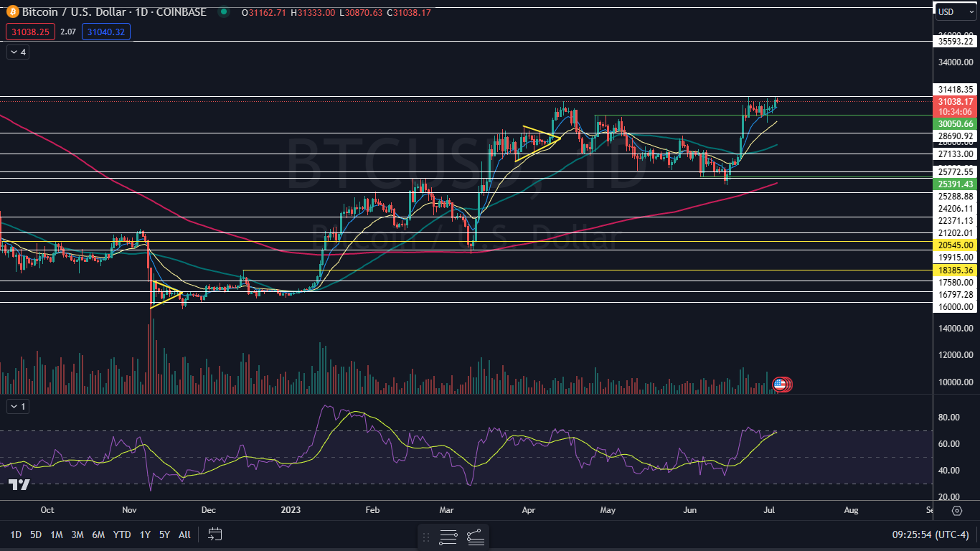Select the All time range
The image size is (980, 551).
[x=184, y=534]
